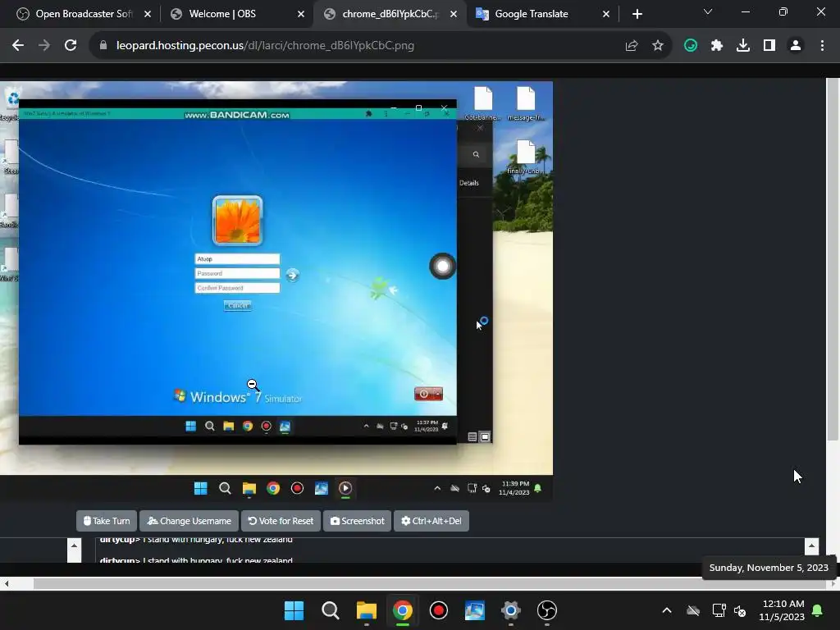Open File Explorer in the VM taskbar
This screenshot has height=630, width=840.
click(249, 488)
